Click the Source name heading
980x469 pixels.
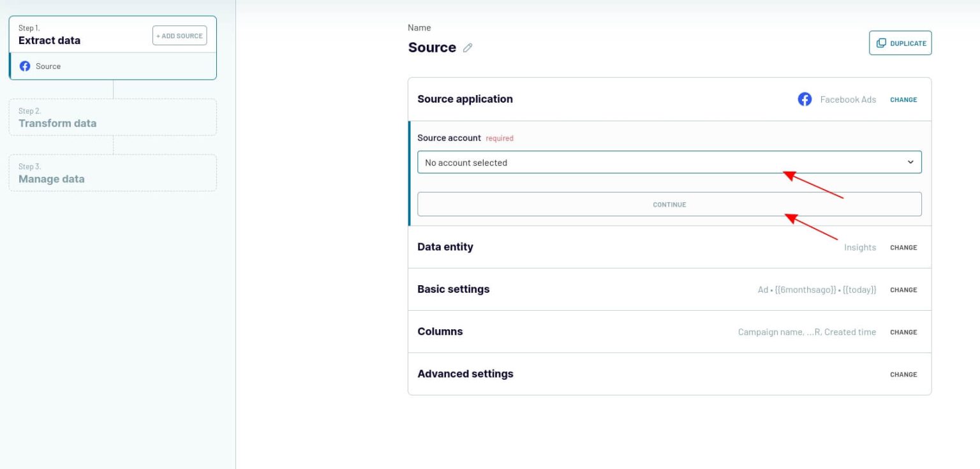pos(432,47)
